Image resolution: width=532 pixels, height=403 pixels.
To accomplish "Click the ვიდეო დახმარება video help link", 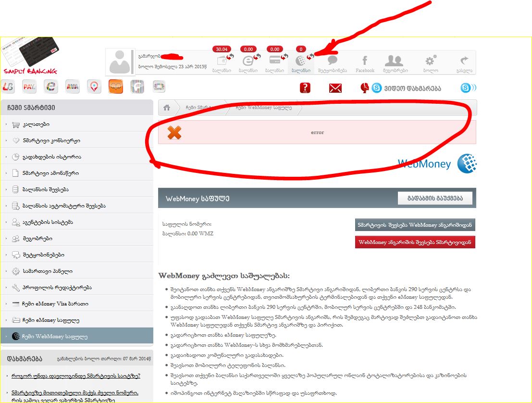I will click(412, 88).
